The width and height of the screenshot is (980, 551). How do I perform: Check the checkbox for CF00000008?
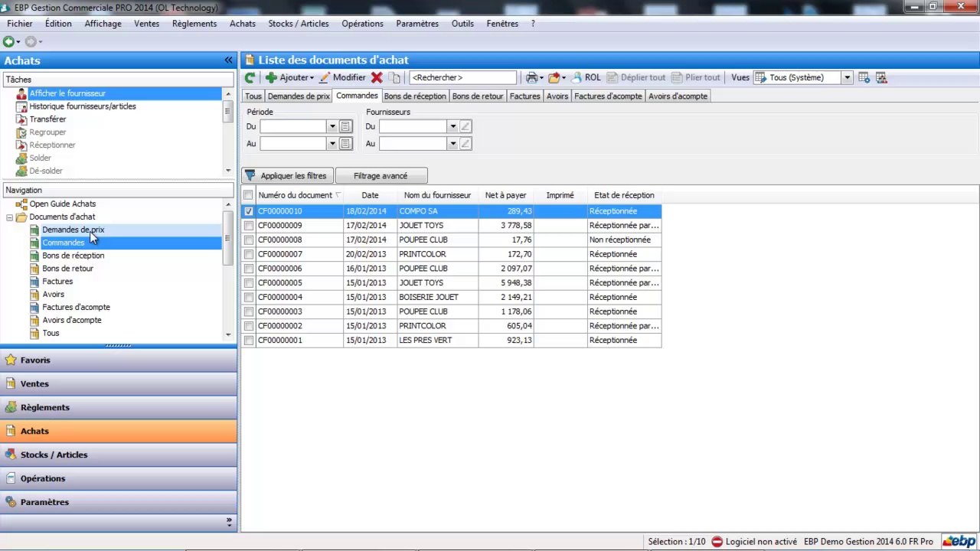click(248, 240)
